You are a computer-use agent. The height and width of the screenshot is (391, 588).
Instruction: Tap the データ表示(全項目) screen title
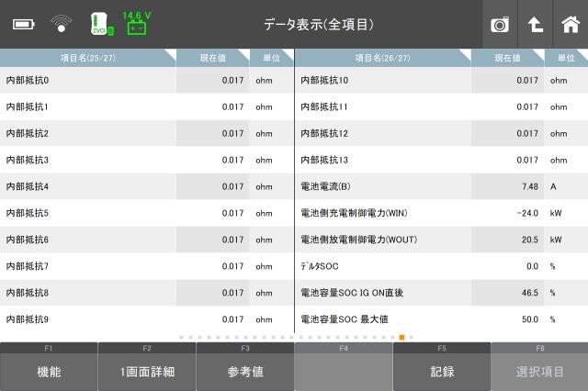click(319, 25)
